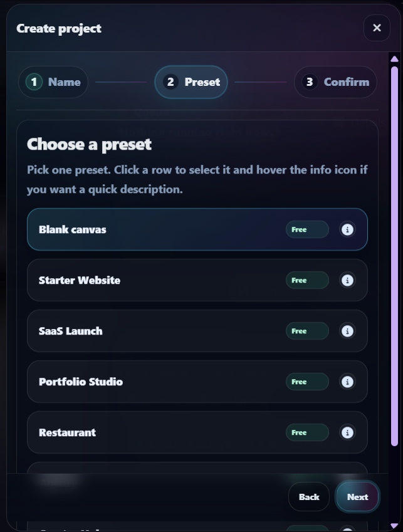
Task: Click the Free badge on Blank canvas
Action: click(306, 229)
